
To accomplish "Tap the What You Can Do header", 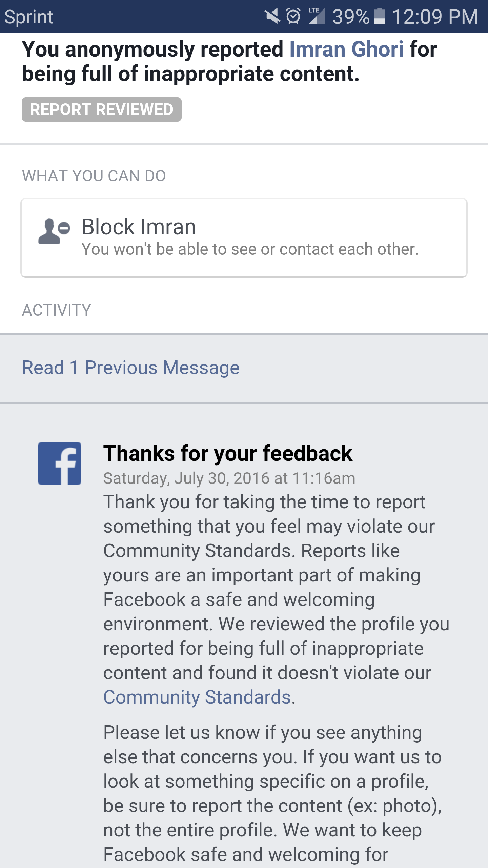I will tap(94, 176).
